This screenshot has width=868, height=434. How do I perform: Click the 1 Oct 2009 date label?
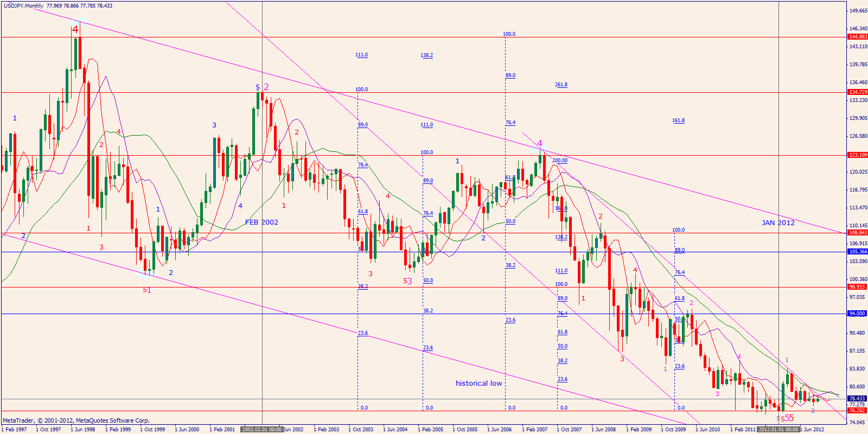(674, 429)
